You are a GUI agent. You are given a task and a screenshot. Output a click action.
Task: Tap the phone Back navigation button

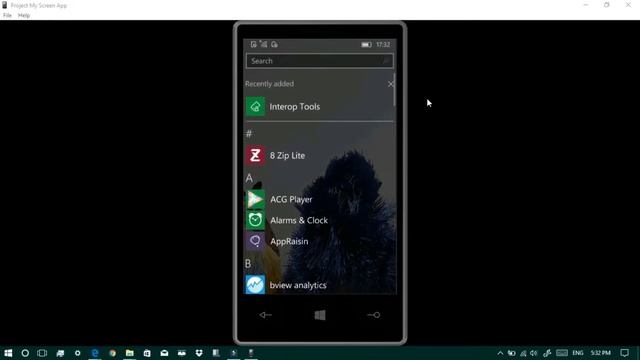pos(265,315)
